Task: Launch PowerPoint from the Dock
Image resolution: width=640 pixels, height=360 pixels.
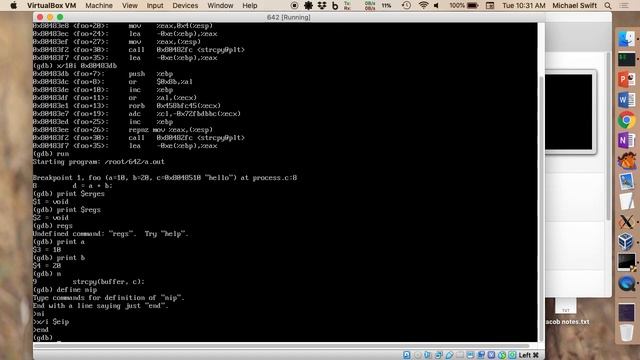Action: pos(627,79)
